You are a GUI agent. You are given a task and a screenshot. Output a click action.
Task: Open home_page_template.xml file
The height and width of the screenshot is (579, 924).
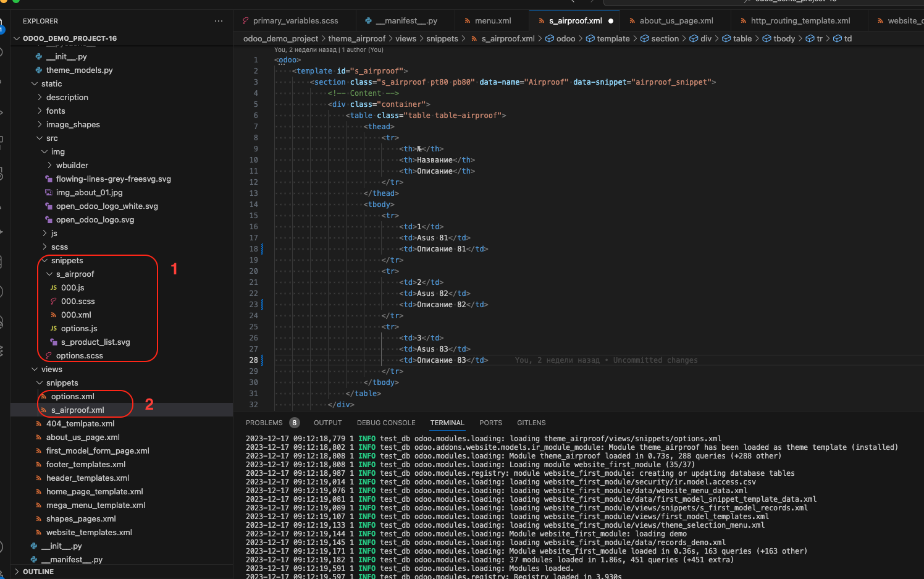(x=94, y=492)
